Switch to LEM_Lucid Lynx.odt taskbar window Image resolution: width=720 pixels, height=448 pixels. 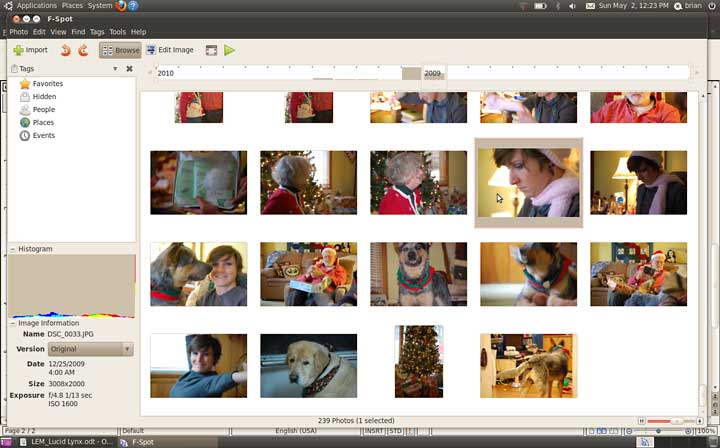point(68,442)
